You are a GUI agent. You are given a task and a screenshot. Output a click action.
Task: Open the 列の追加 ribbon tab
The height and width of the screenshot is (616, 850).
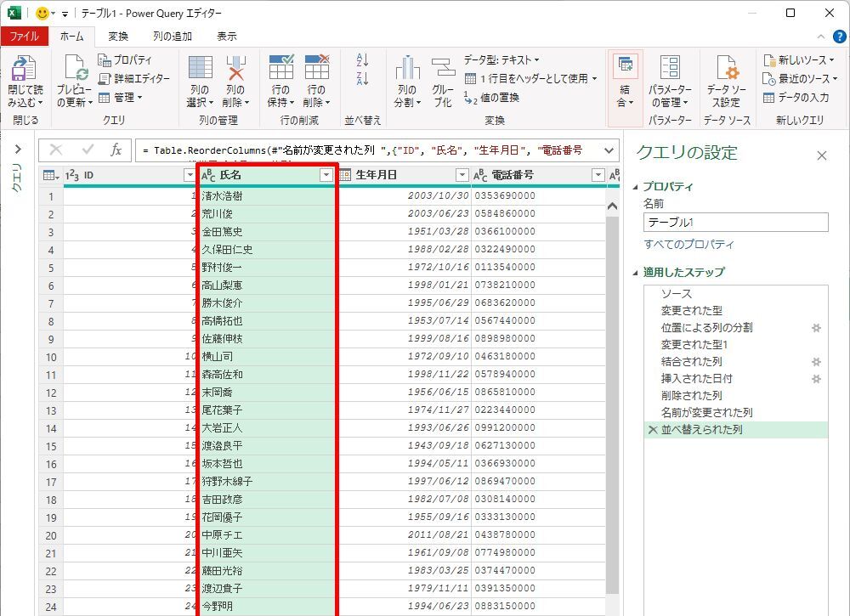173,37
